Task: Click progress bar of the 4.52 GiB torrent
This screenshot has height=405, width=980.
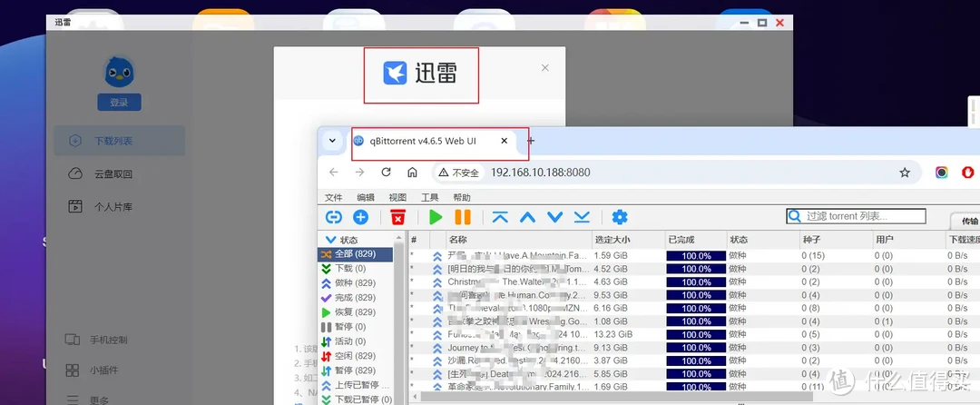Action: pyautogui.click(x=696, y=269)
